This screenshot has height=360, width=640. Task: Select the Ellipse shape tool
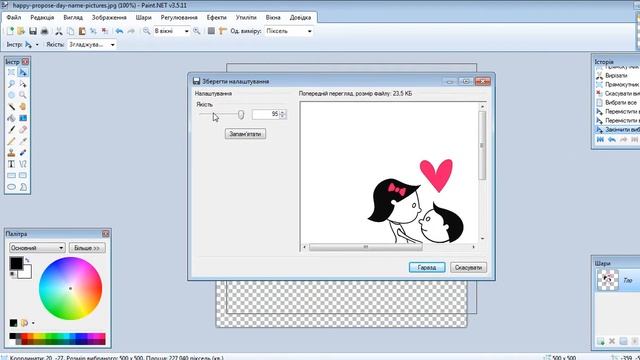11,187
